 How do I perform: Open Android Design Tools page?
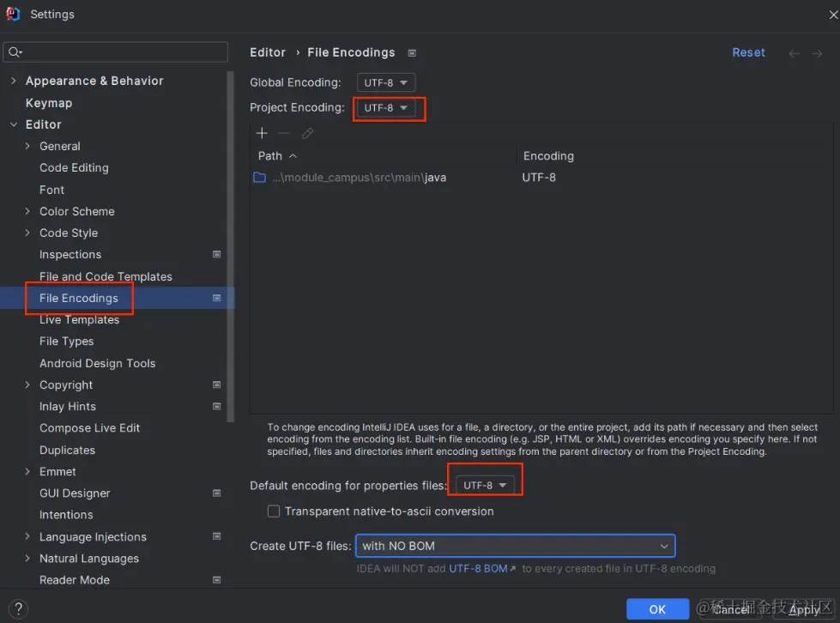tap(98, 363)
